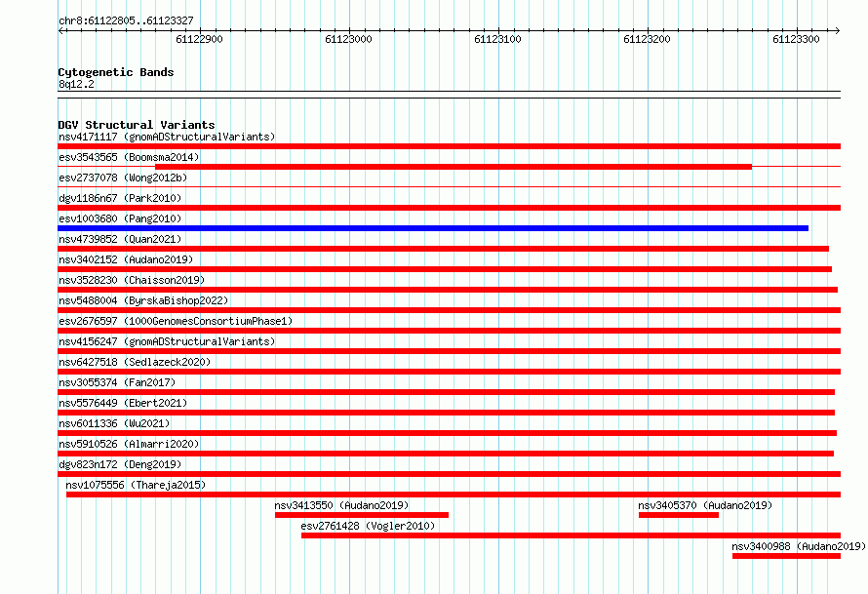Select the 8q12.2 cytogenetic band label
The image size is (868, 594).
coord(76,84)
